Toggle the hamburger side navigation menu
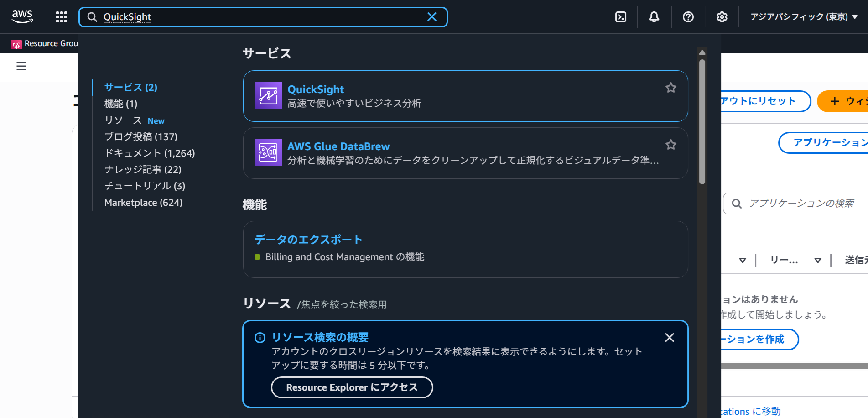Viewport: 868px width, 418px height. [21, 67]
